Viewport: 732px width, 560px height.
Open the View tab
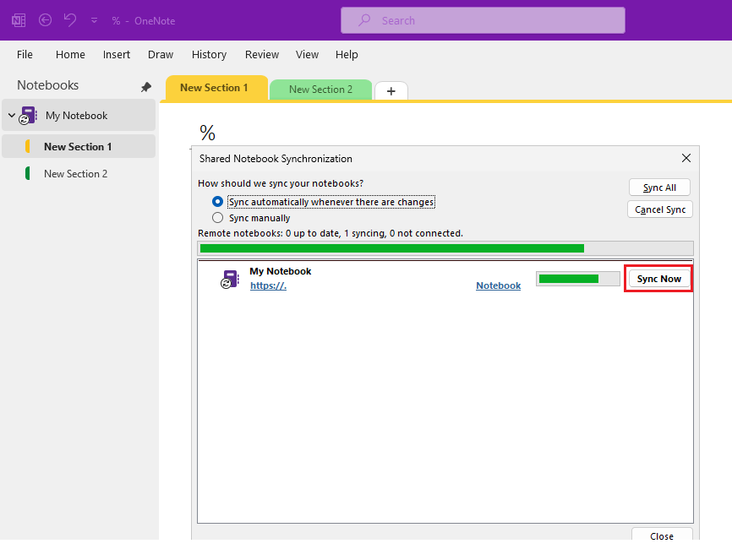point(307,55)
